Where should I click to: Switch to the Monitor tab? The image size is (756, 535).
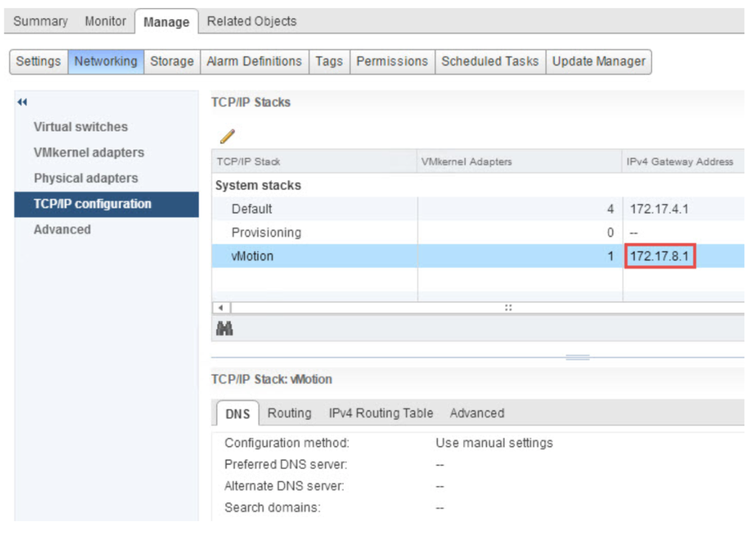pyautogui.click(x=105, y=21)
